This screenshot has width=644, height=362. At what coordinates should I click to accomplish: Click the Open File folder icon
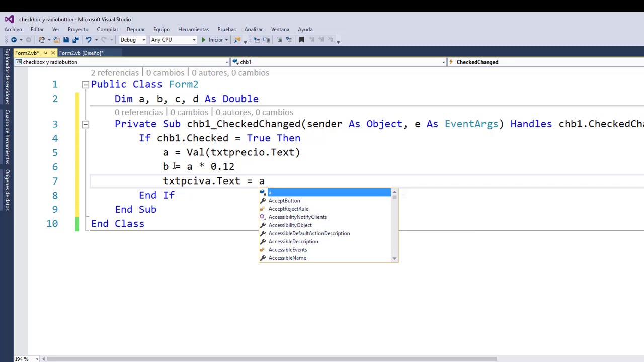pyautogui.click(x=56, y=40)
